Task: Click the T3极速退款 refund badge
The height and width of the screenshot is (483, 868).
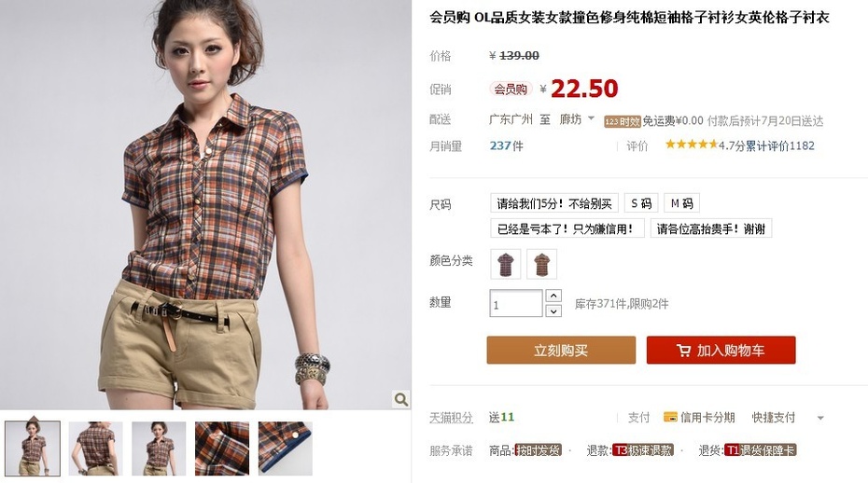Action: (x=643, y=450)
